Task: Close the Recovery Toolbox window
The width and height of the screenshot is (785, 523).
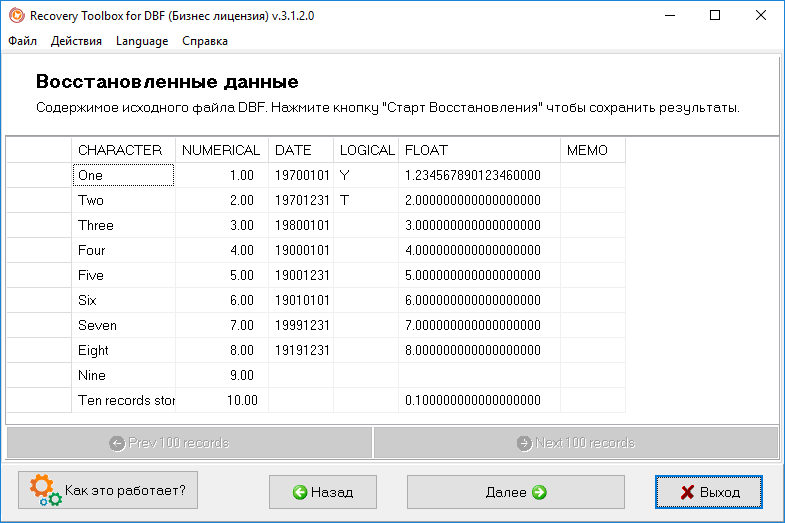Action: (760, 16)
